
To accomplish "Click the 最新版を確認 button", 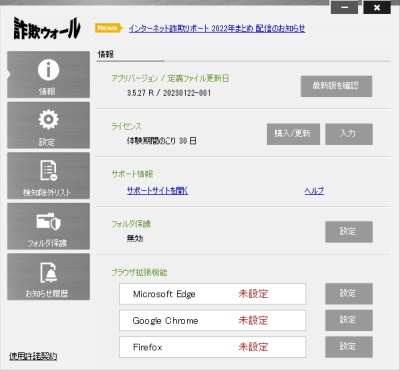I will 336,86.
